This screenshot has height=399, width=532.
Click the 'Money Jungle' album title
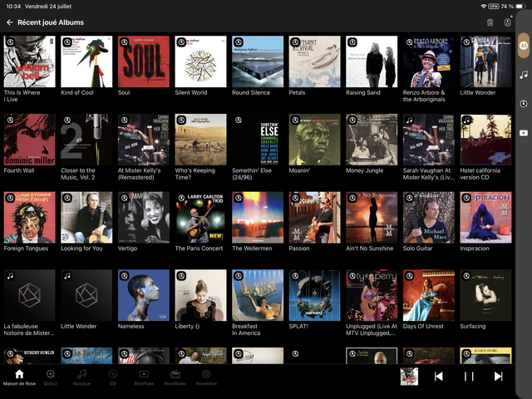click(364, 170)
